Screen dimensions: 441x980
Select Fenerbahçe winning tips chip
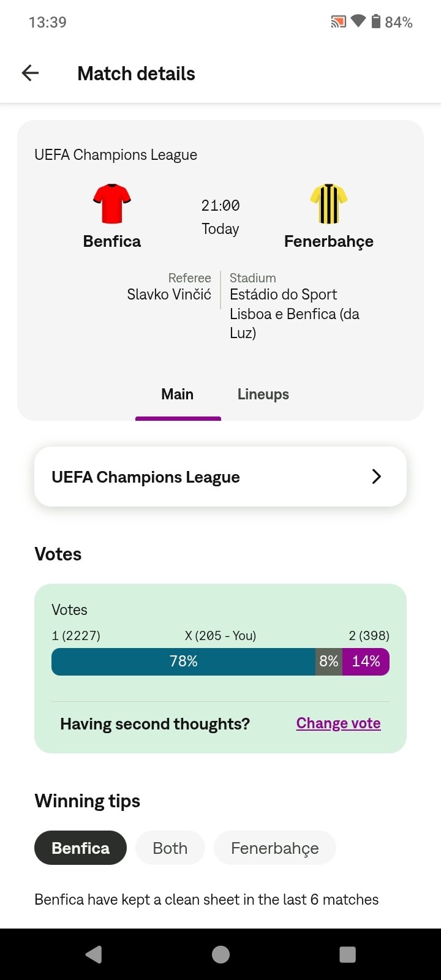274,848
